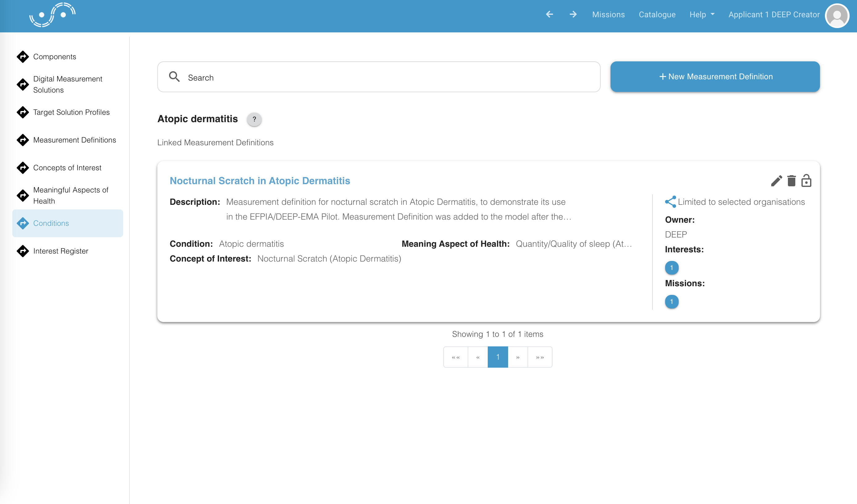Go forward using the right arrow icon
The width and height of the screenshot is (857, 504).
[573, 14]
